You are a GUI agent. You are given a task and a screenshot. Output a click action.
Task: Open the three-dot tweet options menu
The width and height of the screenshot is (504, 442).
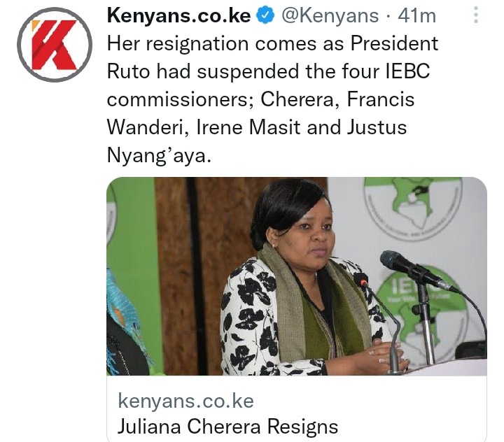476,15
